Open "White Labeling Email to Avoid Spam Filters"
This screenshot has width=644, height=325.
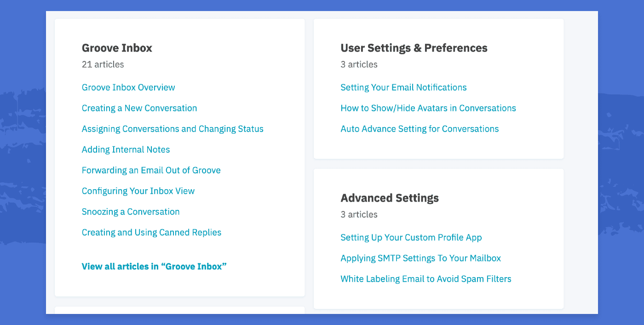425,279
